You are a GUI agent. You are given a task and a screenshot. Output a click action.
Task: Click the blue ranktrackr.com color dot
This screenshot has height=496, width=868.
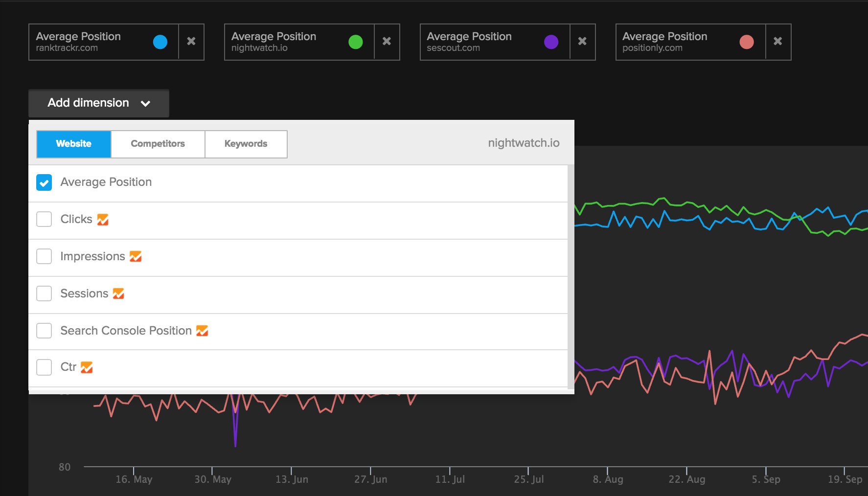coord(160,42)
